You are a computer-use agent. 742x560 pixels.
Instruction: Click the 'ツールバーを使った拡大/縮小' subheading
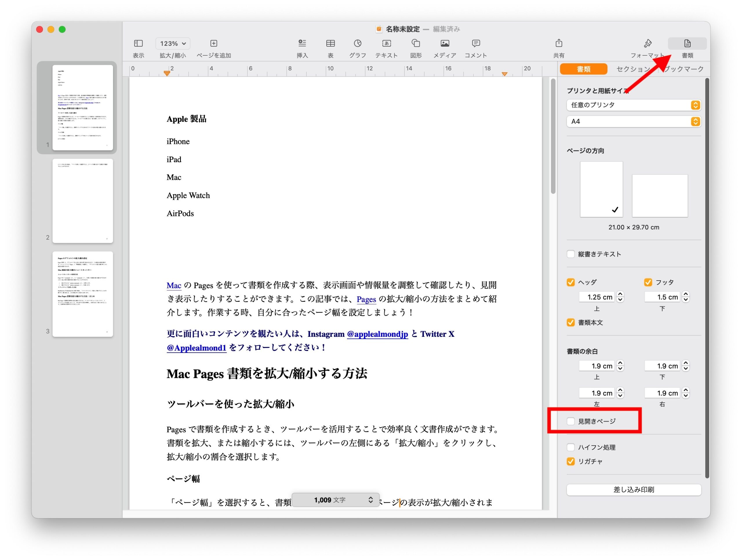(x=230, y=404)
